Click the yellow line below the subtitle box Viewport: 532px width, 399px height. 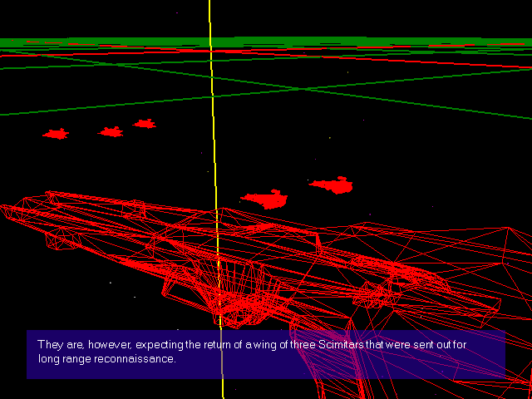coord(223,389)
